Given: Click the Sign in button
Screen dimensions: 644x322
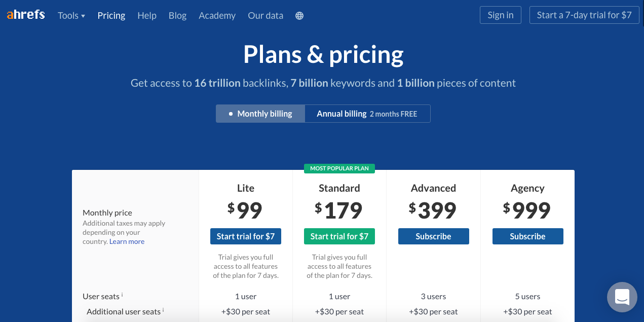Looking at the screenshot, I should tap(501, 15).
